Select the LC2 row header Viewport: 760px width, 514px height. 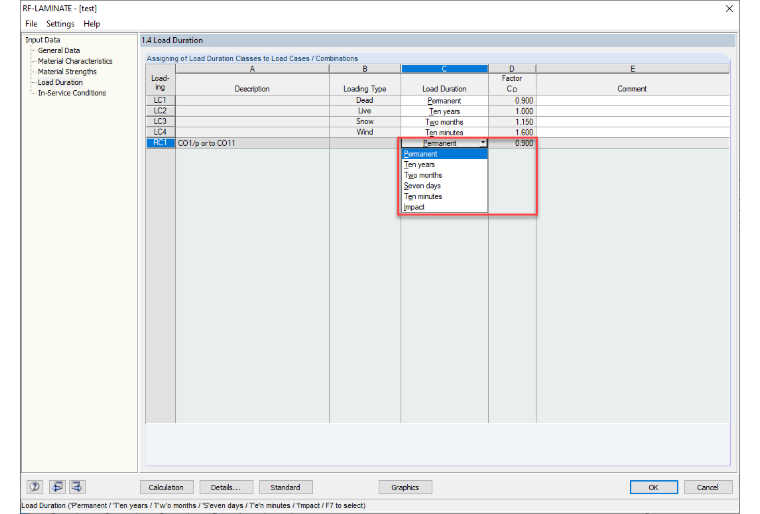click(x=160, y=111)
